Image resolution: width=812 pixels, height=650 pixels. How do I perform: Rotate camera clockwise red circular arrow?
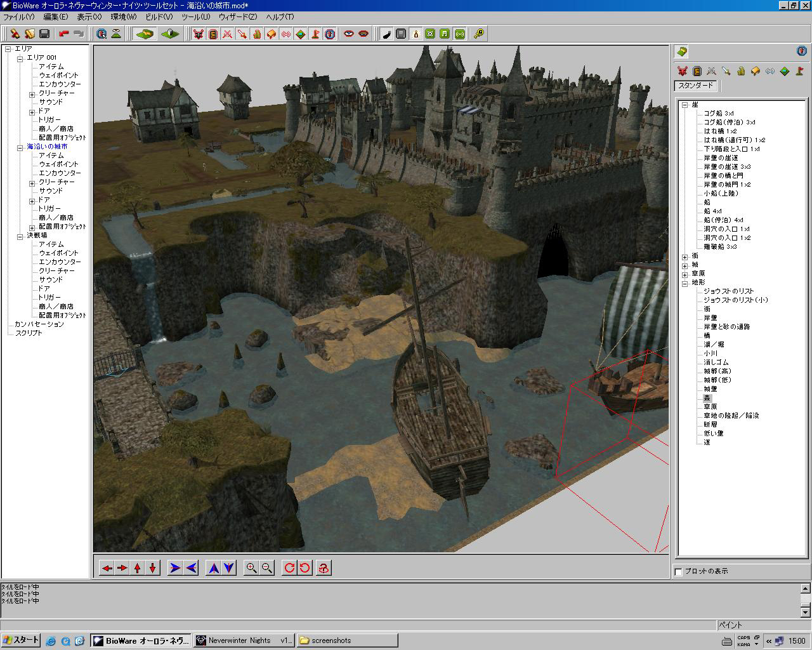pyautogui.click(x=290, y=568)
